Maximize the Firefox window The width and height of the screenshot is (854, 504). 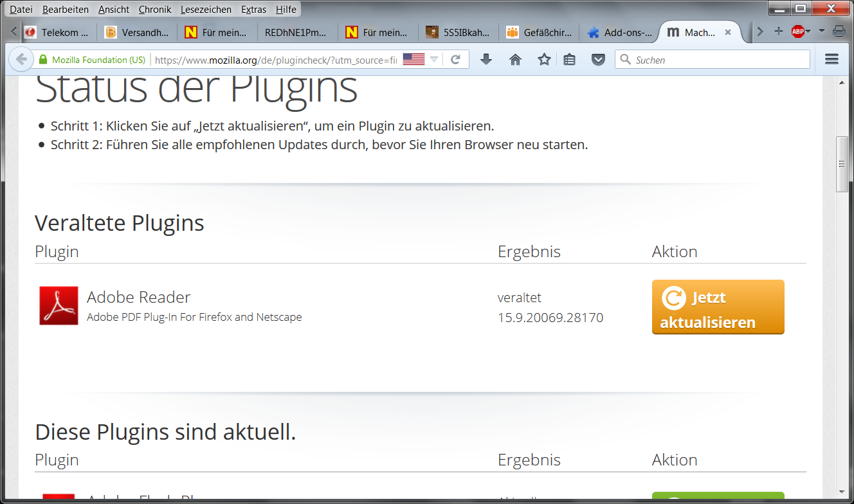pos(799,8)
